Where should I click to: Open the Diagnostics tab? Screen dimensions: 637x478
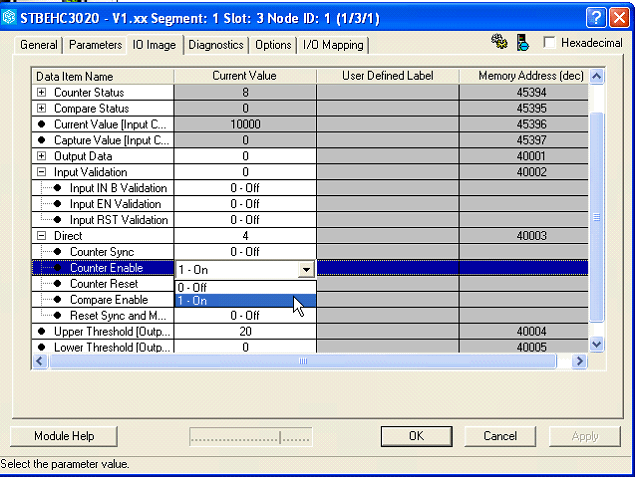tap(216, 45)
